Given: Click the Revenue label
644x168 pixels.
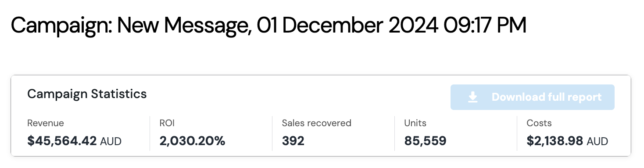Looking at the screenshot, I should click(46, 123).
